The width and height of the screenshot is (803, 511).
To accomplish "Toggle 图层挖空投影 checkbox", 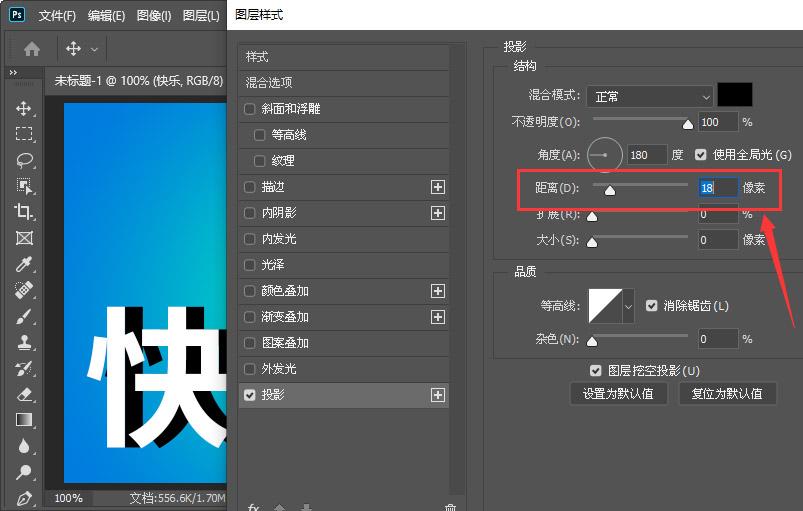I will (596, 370).
